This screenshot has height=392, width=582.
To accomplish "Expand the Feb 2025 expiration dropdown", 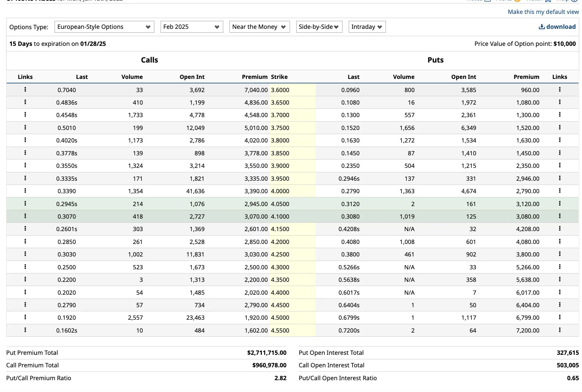I will click(192, 27).
